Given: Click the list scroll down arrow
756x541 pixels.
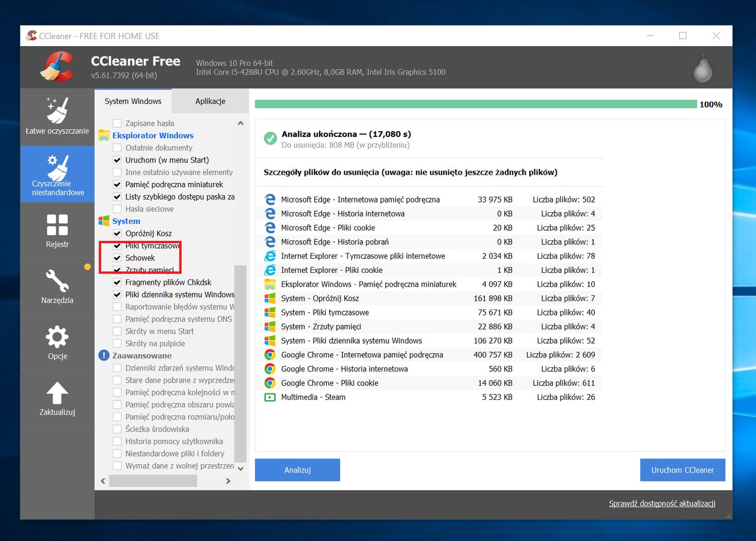Looking at the screenshot, I should pos(240,468).
